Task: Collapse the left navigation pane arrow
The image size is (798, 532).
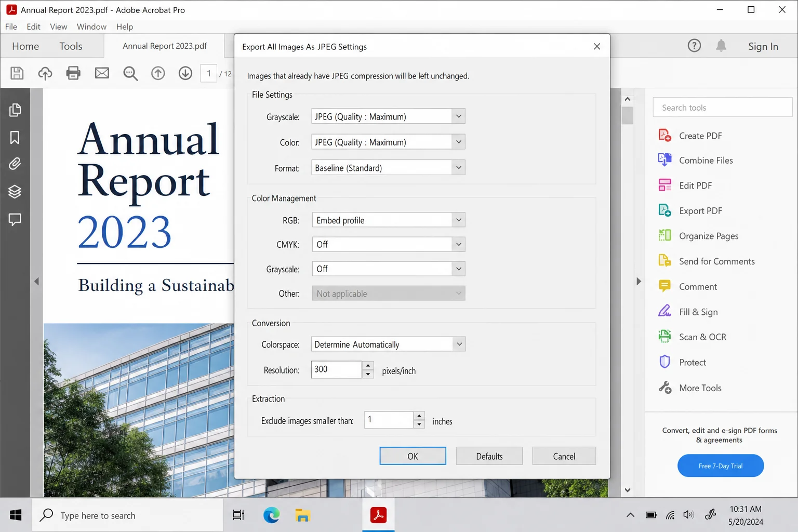Action: (36, 282)
